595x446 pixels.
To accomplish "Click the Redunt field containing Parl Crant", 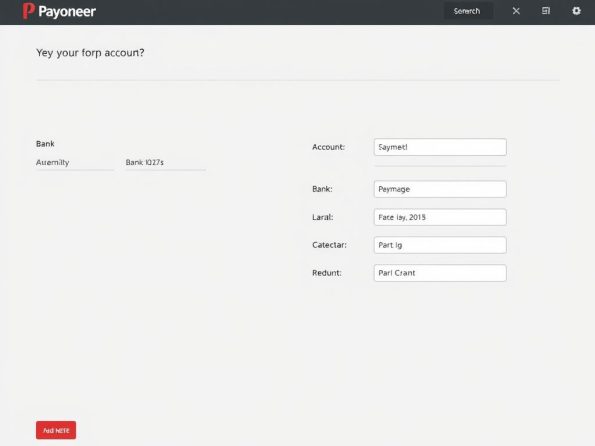I will (x=440, y=273).
